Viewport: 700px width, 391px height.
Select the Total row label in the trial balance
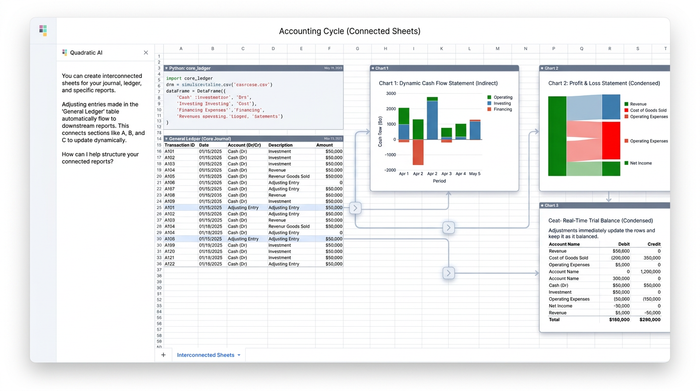click(554, 320)
